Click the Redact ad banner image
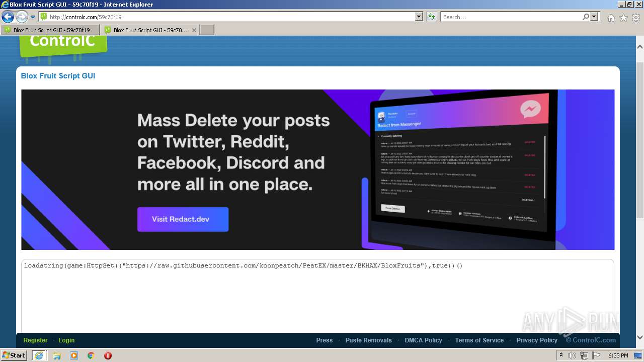The image size is (644, 362). pos(317,169)
